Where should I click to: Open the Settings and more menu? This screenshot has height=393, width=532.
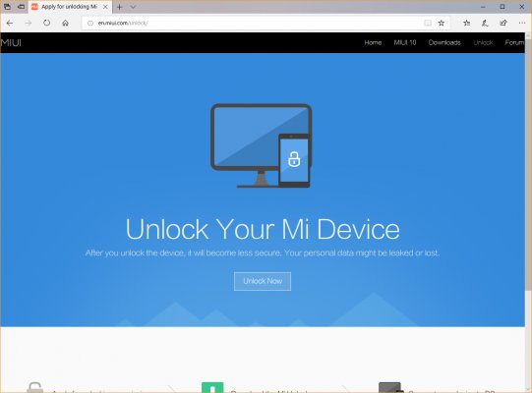coord(522,23)
